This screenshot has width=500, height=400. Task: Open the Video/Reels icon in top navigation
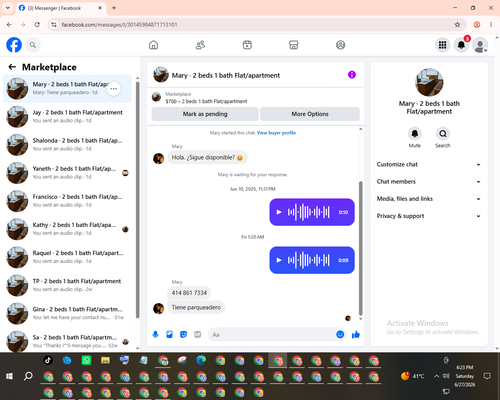[247, 45]
